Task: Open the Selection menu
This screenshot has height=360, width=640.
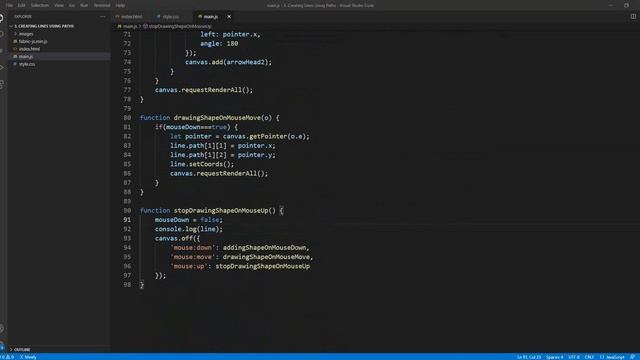Action: [40, 5]
